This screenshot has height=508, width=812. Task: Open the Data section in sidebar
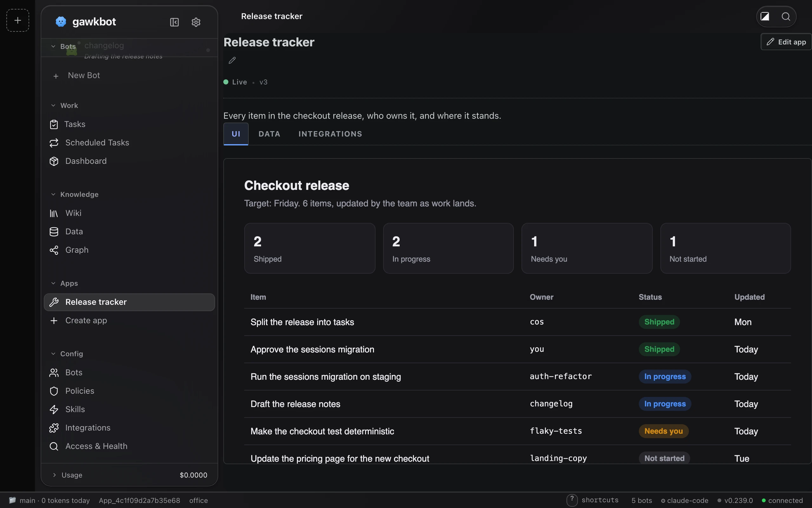tap(129, 232)
